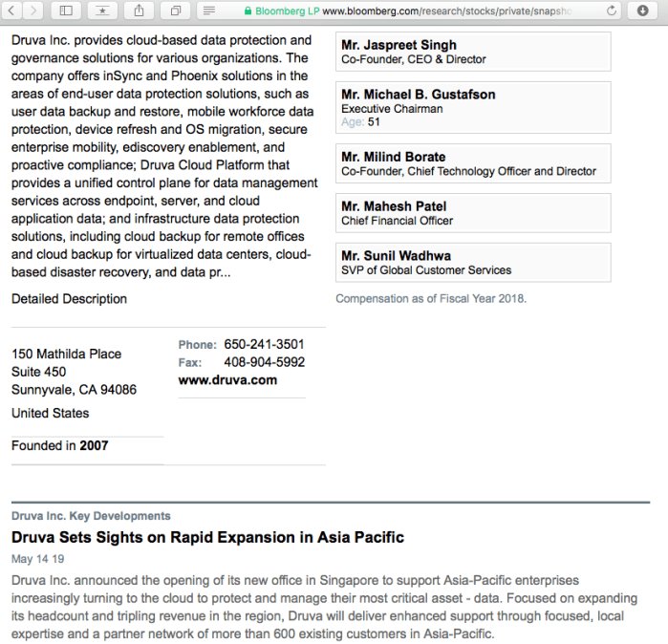This screenshot has width=668, height=644.
Task: View Mr. Sunil Wadhwa's profile
Action: tap(396, 256)
